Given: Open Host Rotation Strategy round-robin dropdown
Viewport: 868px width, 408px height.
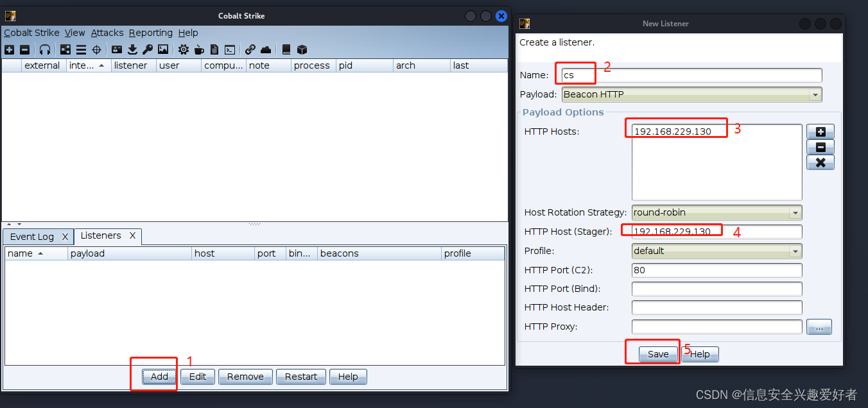Looking at the screenshot, I should 717,212.
